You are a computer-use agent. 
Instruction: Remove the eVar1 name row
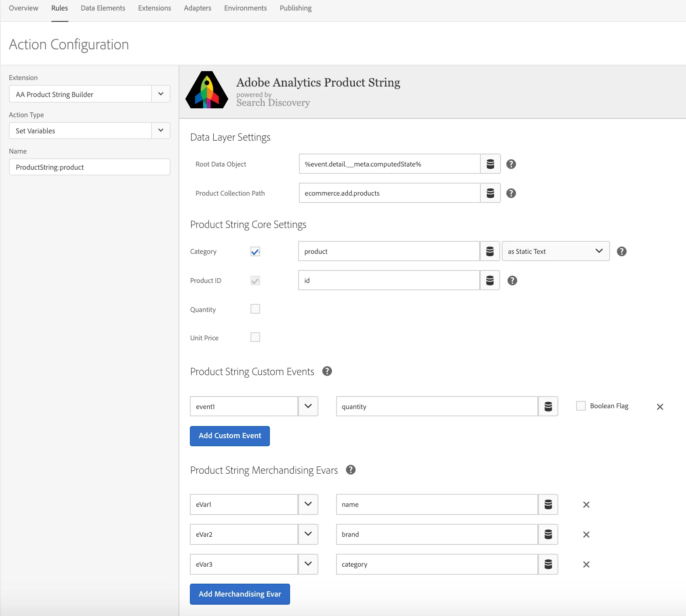pyautogui.click(x=586, y=504)
